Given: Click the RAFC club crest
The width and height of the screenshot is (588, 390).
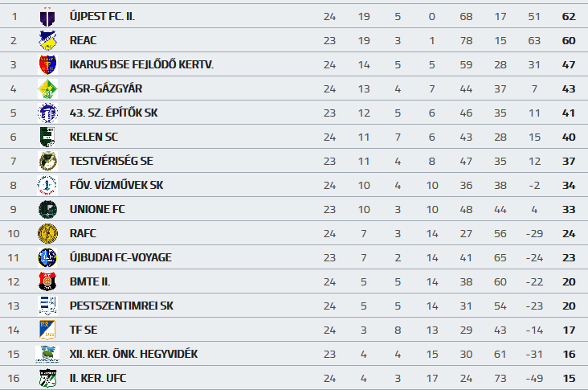Looking at the screenshot, I should coord(47,233).
